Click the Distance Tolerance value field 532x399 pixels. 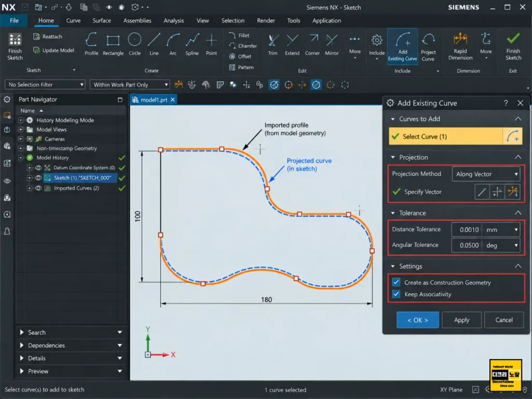point(467,230)
